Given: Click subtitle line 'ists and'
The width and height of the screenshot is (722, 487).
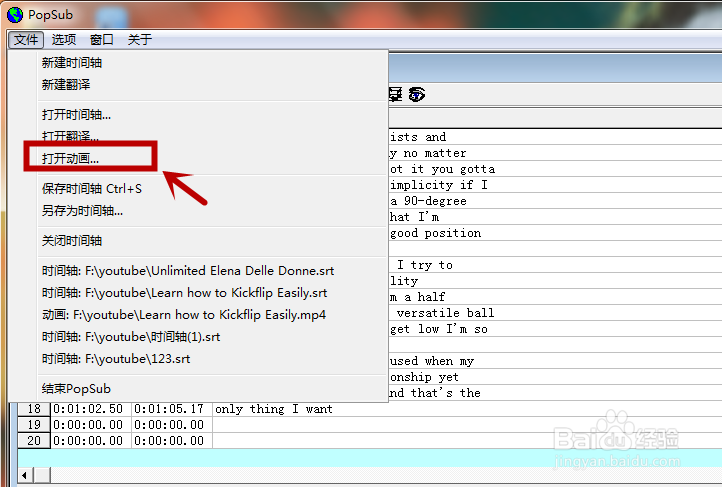Looking at the screenshot, I should pyautogui.click(x=418, y=137).
